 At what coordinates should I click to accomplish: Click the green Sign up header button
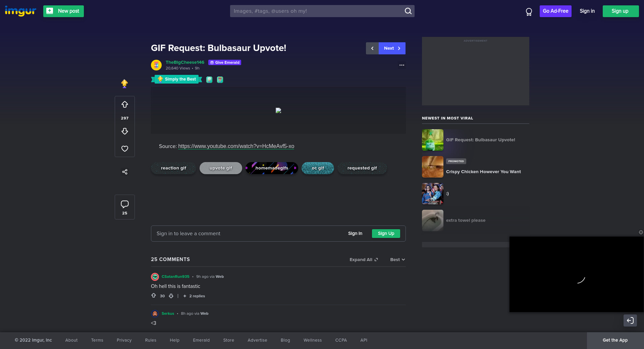(x=621, y=11)
